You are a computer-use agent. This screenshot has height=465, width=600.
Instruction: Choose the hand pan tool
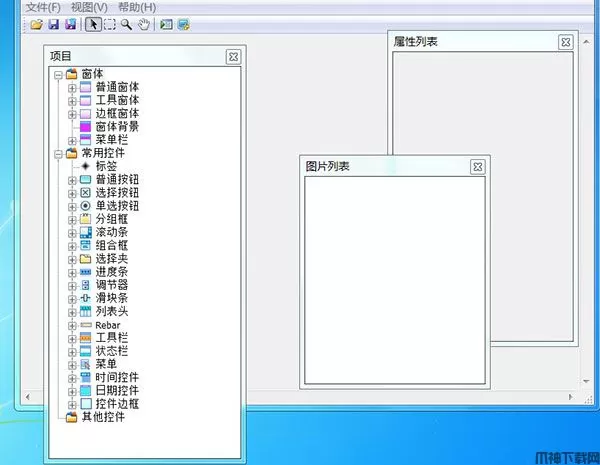144,24
